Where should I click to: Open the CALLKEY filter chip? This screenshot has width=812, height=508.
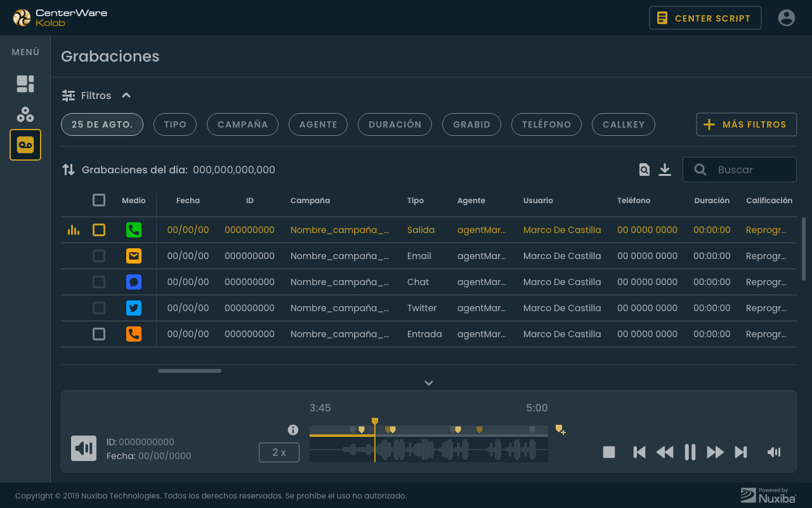click(x=624, y=124)
